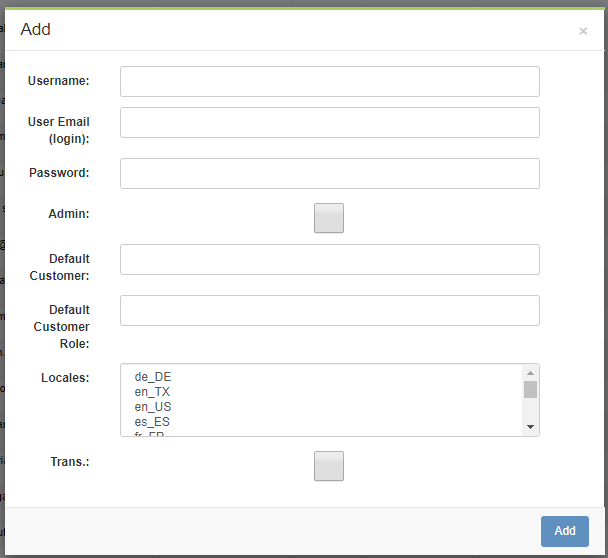Viewport: 608px width, 558px height.
Task: Close the Add dialog with the X
Action: (x=583, y=31)
